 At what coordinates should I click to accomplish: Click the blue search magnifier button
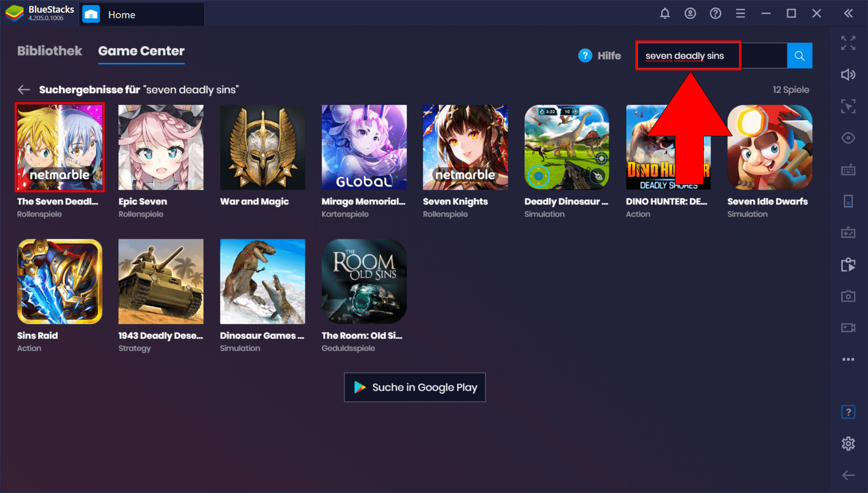(x=799, y=56)
